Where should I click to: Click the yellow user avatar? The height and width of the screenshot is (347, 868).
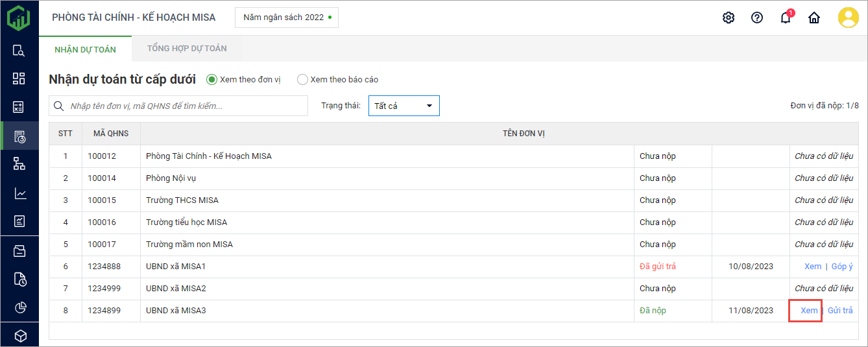848,18
